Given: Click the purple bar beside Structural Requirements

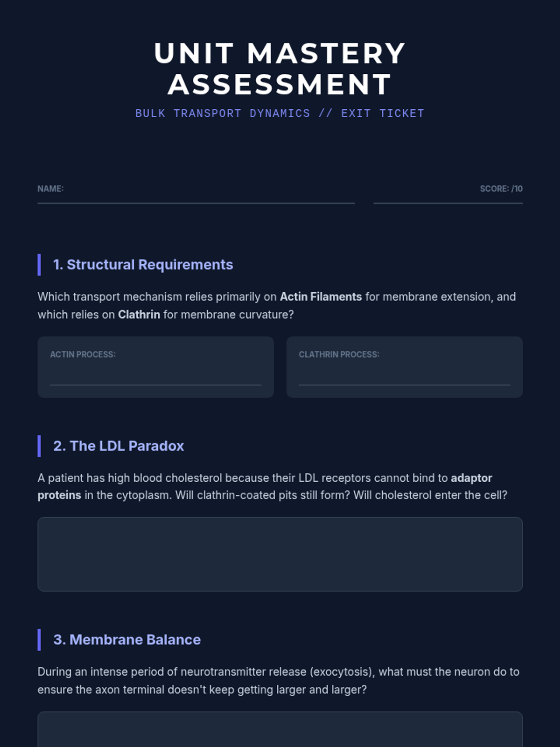Looking at the screenshot, I should click(x=39, y=265).
